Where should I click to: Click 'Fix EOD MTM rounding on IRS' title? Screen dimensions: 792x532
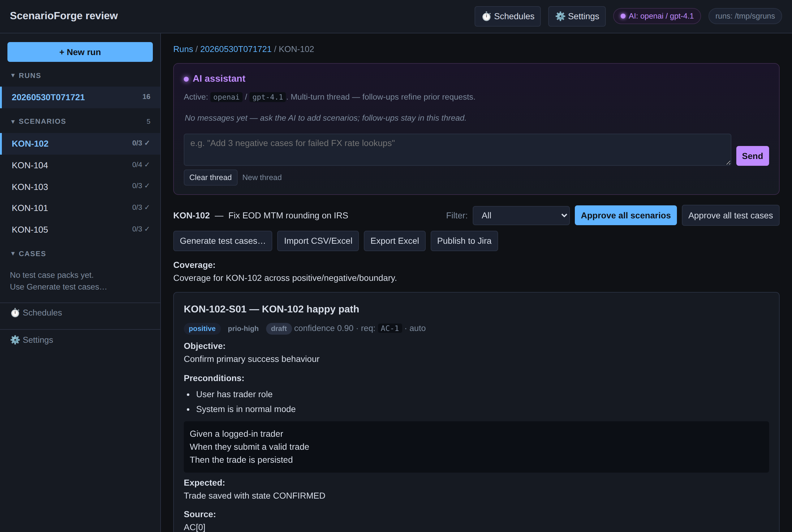click(288, 216)
